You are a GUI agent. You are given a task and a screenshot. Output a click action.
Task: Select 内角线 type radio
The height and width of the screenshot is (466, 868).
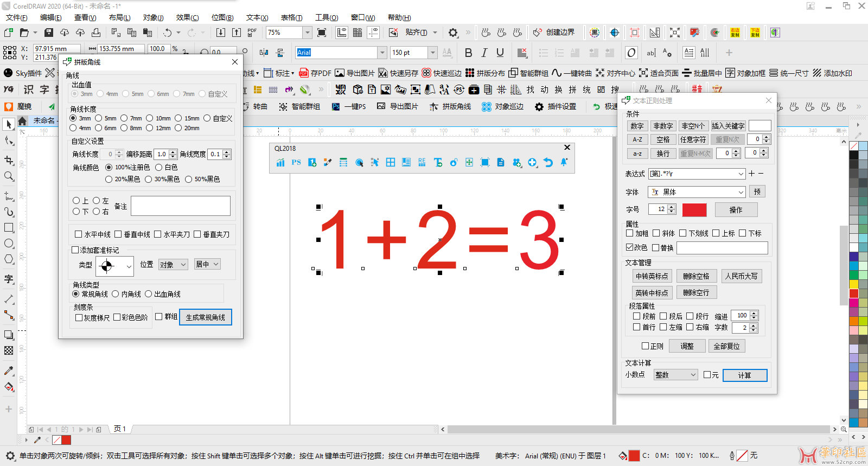click(x=126, y=294)
